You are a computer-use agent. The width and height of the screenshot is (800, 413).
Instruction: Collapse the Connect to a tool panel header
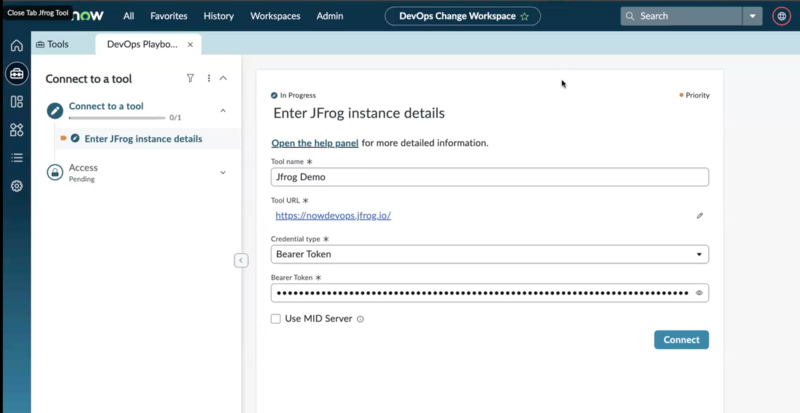pyautogui.click(x=223, y=78)
